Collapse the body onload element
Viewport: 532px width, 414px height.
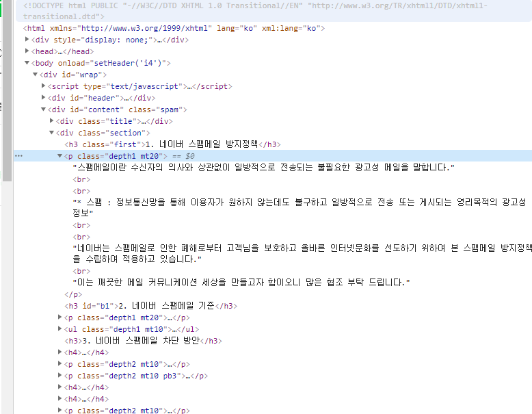[27, 63]
